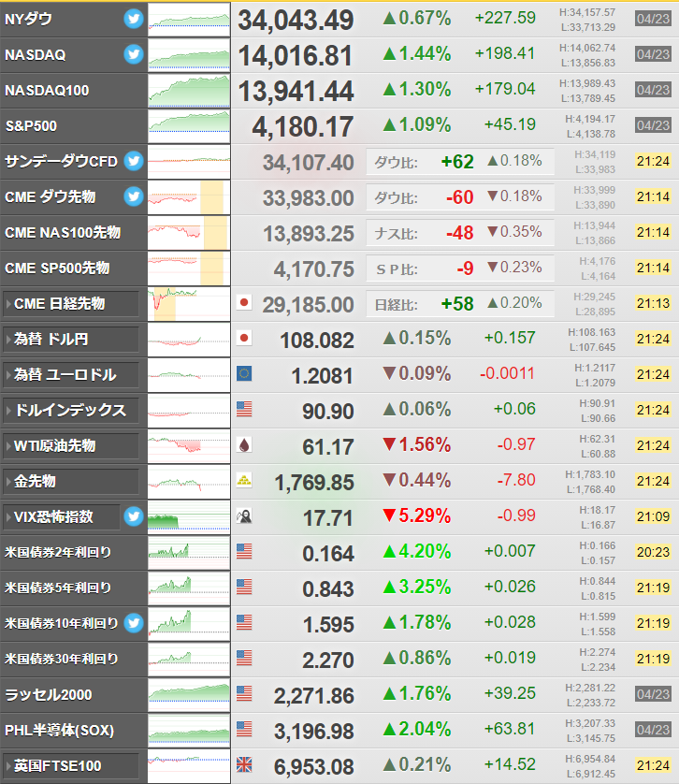Click the oil drop icon on WTI原油先物 row
The image size is (679, 784).
[244, 444]
